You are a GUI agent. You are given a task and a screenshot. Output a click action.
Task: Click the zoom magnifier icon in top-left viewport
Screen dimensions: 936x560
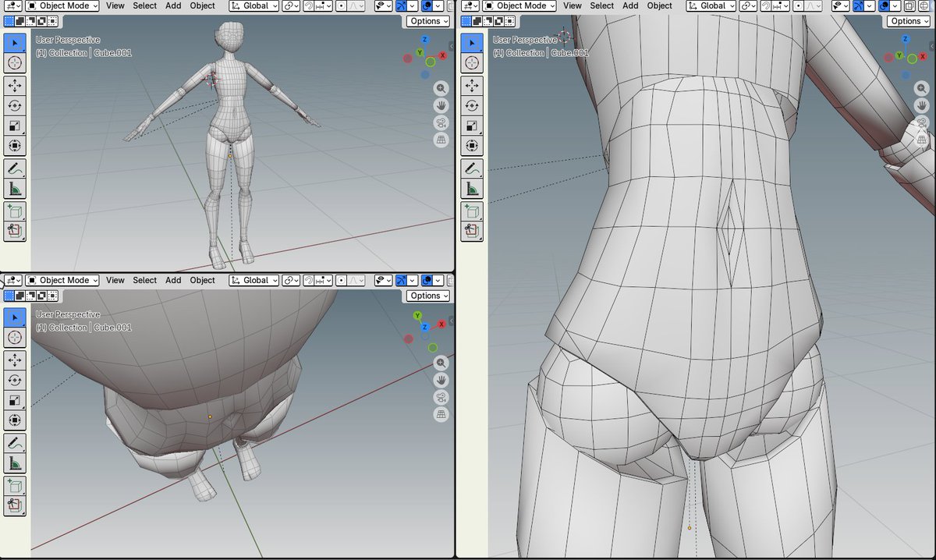[x=441, y=88]
